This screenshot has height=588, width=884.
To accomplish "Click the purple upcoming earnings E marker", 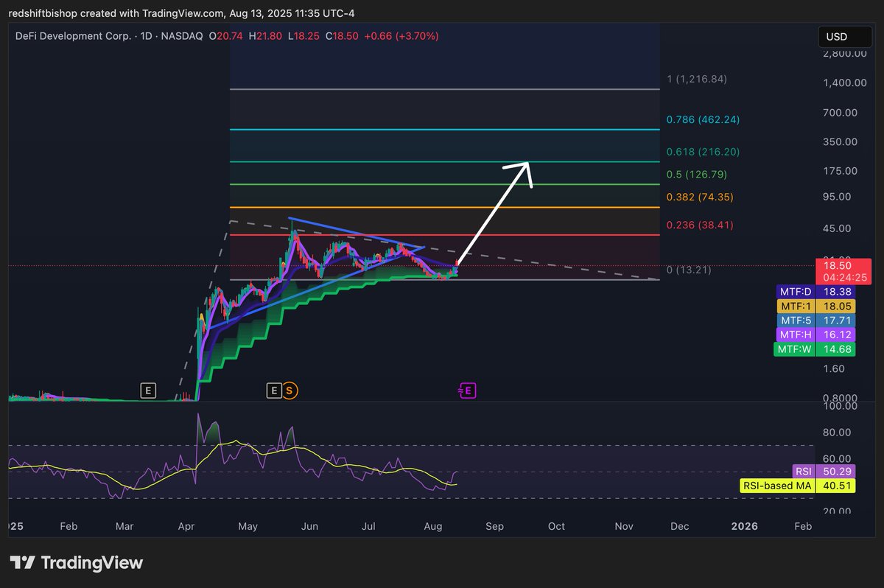I will pos(467,390).
